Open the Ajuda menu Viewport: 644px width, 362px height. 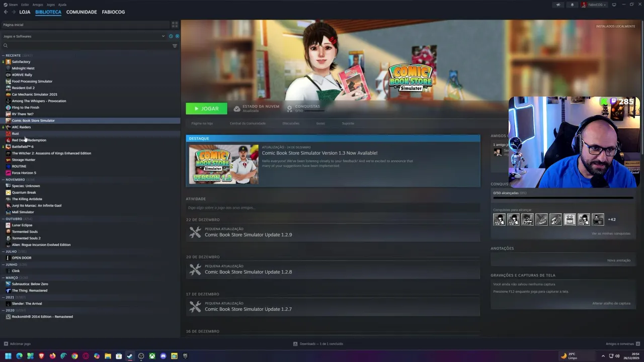tap(62, 5)
